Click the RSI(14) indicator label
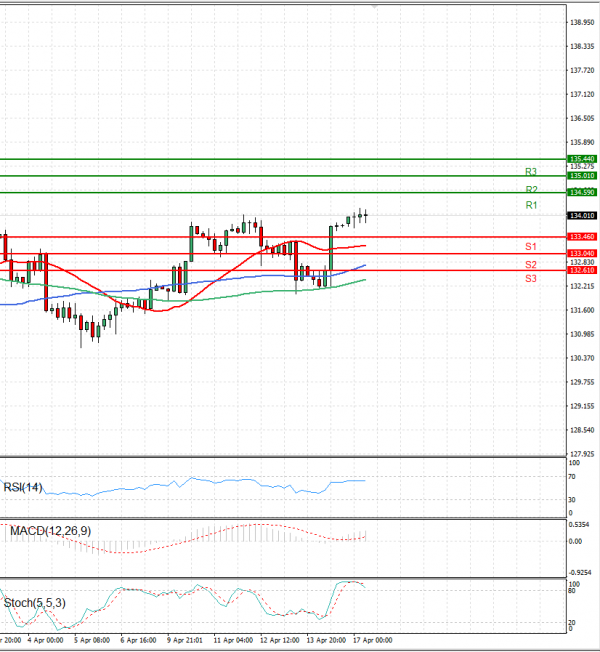This screenshot has height=652, width=600. pyautogui.click(x=23, y=487)
